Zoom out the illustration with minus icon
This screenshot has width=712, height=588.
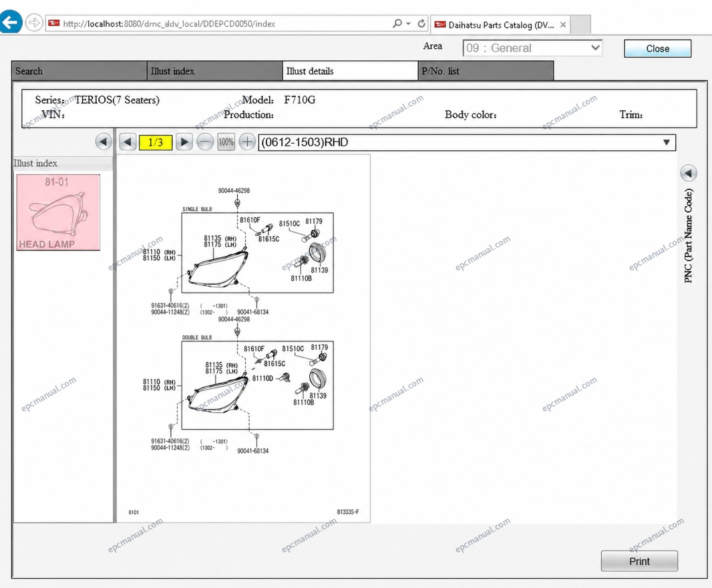click(x=205, y=142)
